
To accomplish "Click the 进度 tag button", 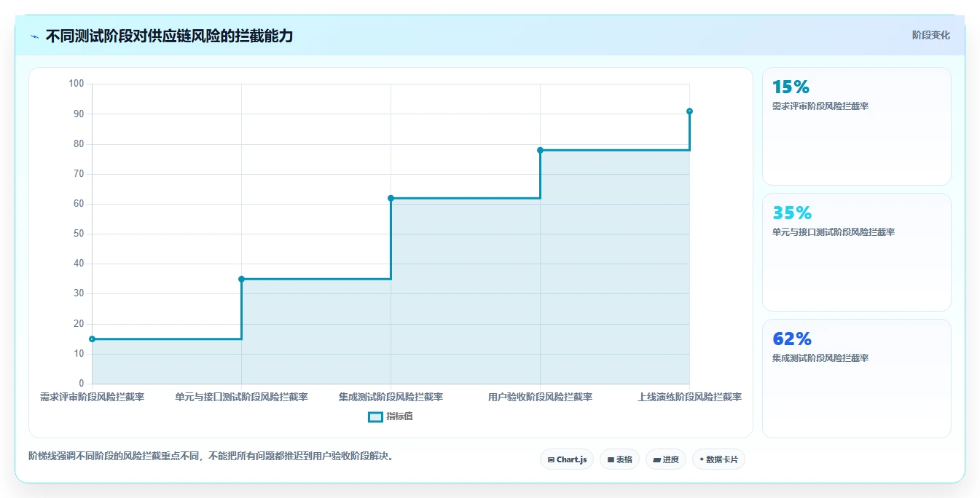I will coord(666,459).
